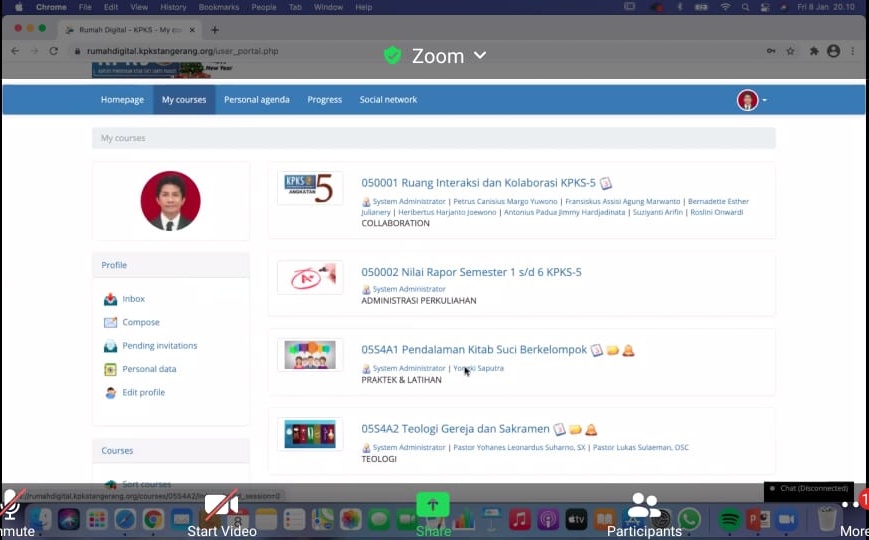Click the Courses panel header

click(x=171, y=451)
